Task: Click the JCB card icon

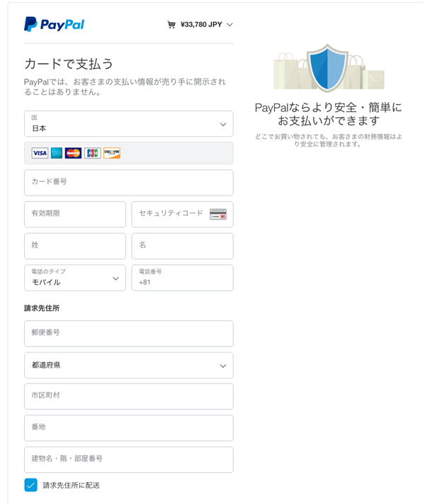Action: [93, 153]
